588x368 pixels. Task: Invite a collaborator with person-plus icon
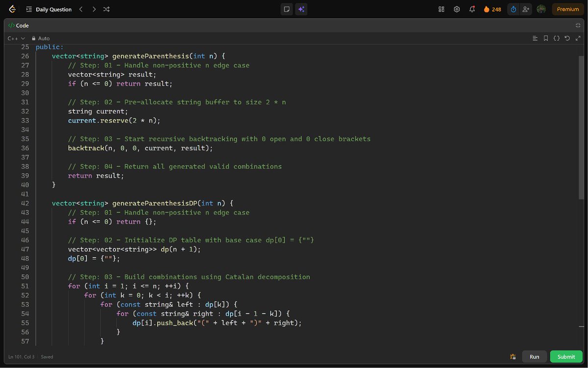(x=526, y=9)
